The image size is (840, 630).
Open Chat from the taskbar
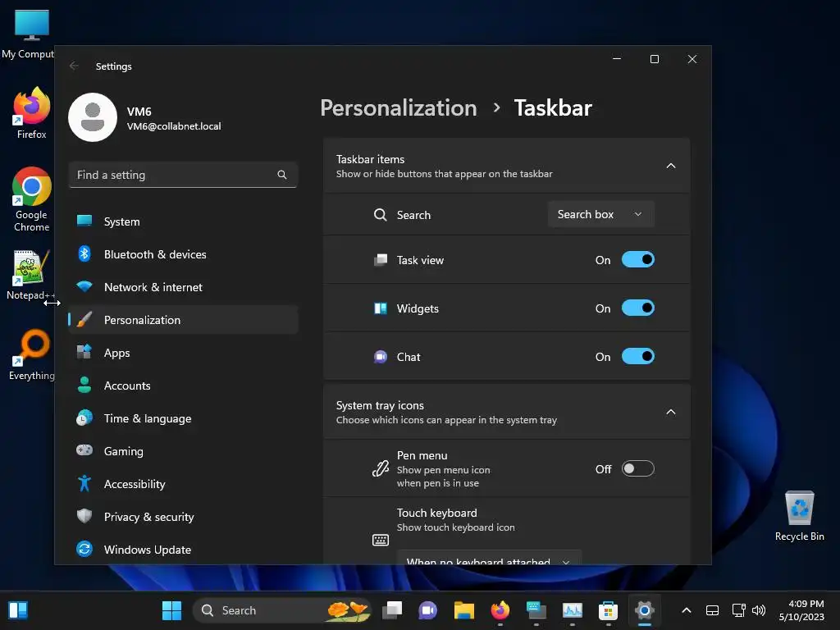pos(428,610)
